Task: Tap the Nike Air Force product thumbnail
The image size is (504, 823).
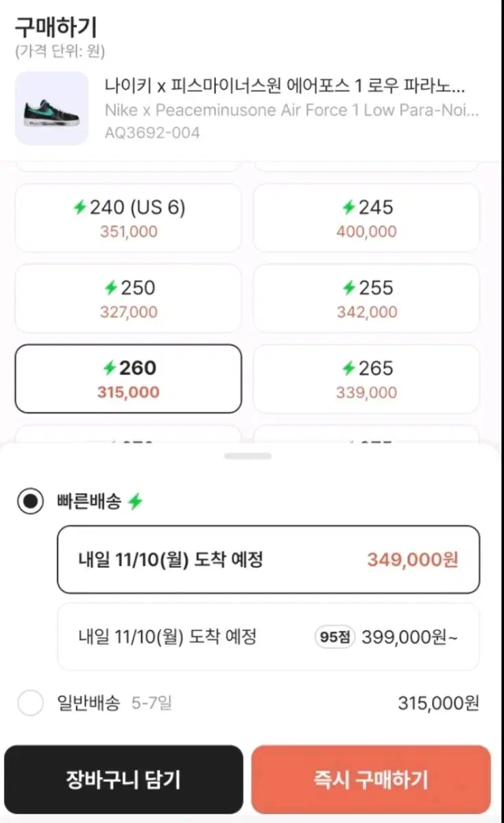Action: coord(51,108)
